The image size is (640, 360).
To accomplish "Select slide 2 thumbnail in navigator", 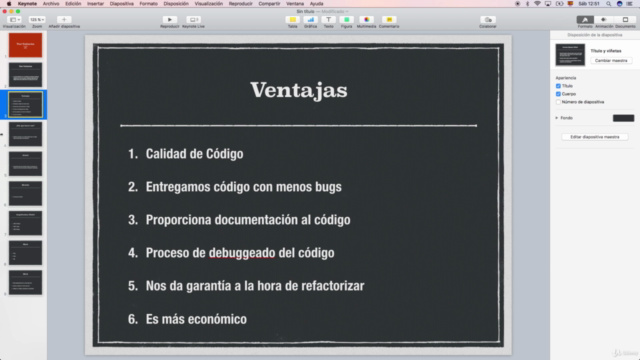I will tap(25, 75).
